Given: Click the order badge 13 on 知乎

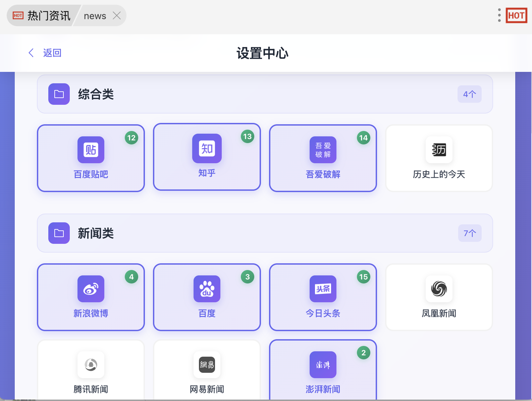Looking at the screenshot, I should click(x=248, y=136).
